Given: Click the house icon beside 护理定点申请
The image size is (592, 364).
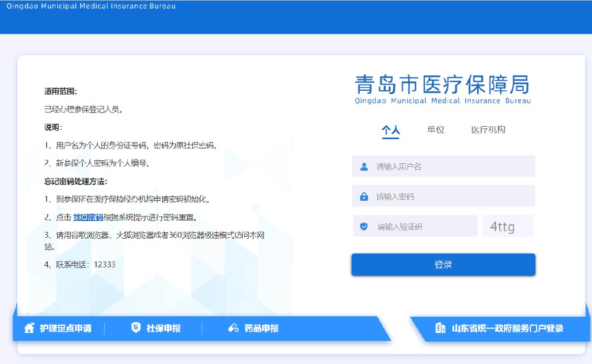Looking at the screenshot, I should click(29, 328).
